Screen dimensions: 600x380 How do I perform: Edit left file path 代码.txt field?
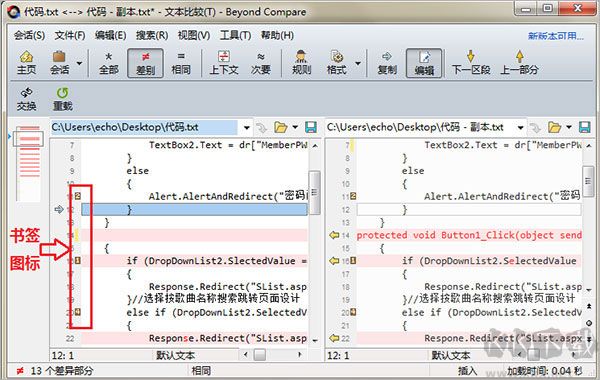click(144, 127)
